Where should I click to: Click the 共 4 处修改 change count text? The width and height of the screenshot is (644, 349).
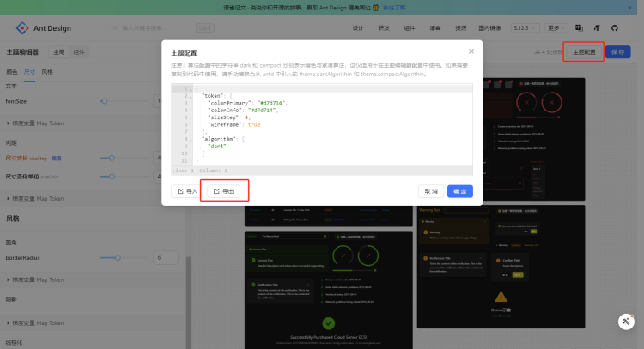point(549,52)
